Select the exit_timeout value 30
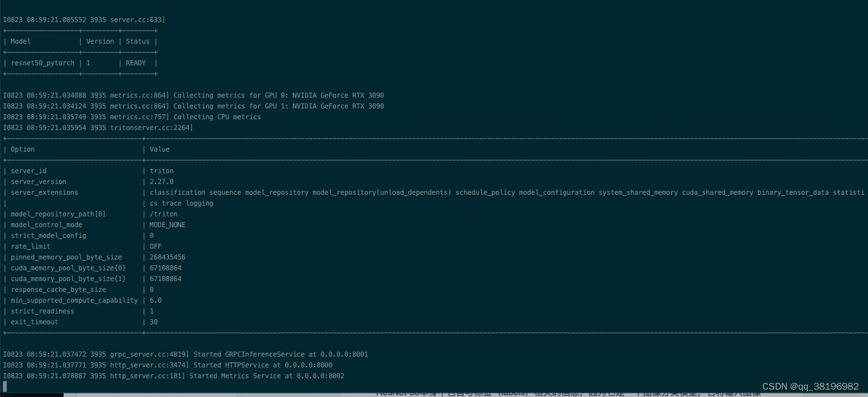Viewport: 868px width, 397px height. click(x=154, y=322)
